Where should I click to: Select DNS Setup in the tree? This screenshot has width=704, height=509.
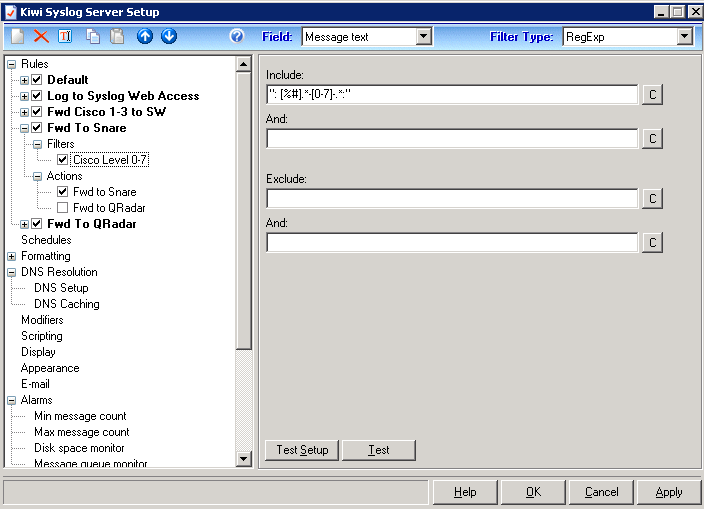pyautogui.click(x=61, y=288)
